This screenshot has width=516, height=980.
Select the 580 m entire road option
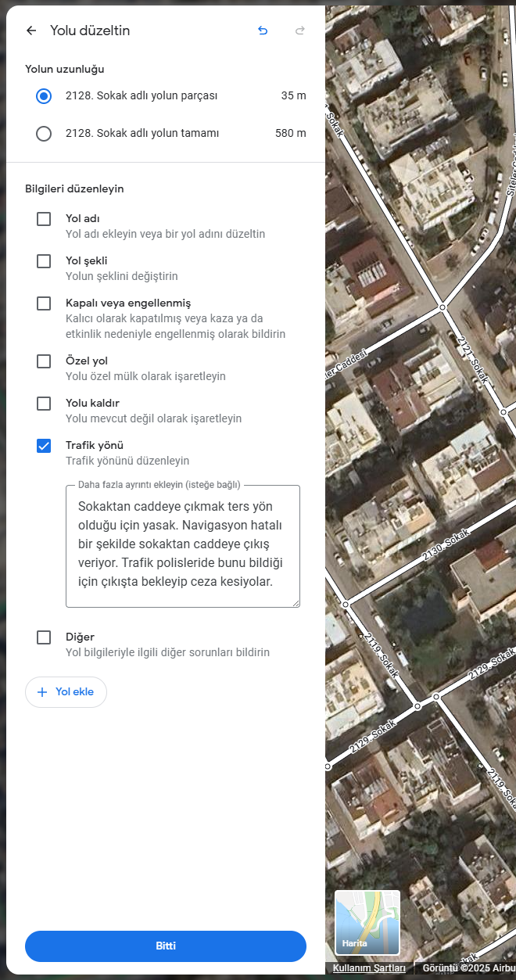pyautogui.click(x=44, y=134)
